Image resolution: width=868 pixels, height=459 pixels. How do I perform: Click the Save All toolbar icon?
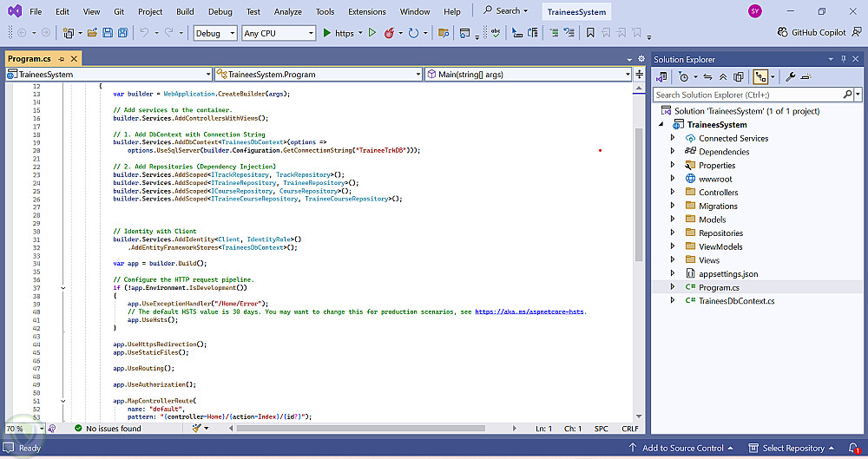(x=122, y=33)
